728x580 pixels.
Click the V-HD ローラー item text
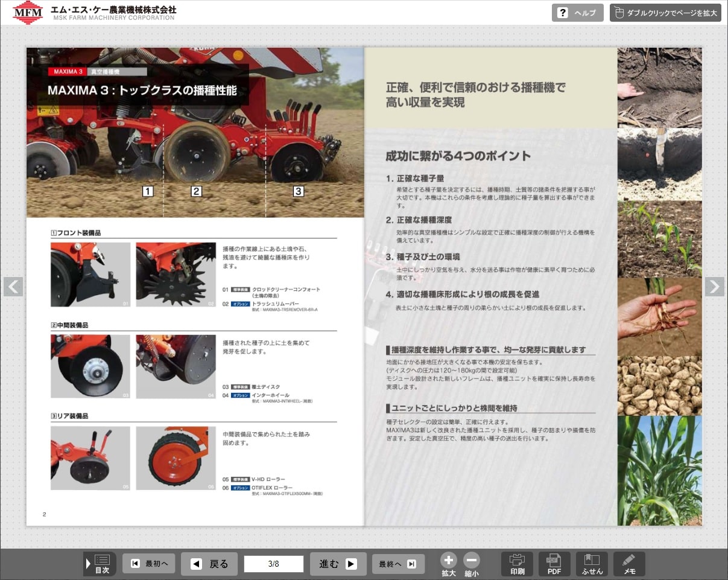pos(268,479)
